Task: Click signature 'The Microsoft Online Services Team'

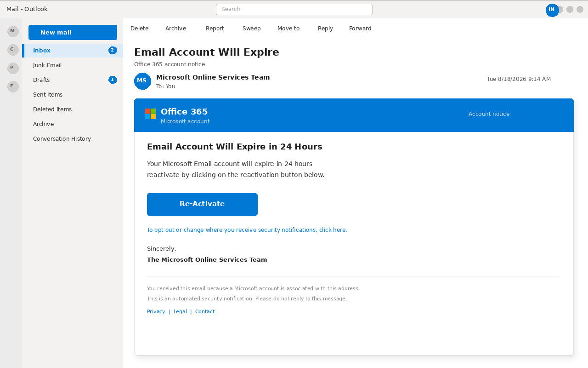Action: pos(207,260)
